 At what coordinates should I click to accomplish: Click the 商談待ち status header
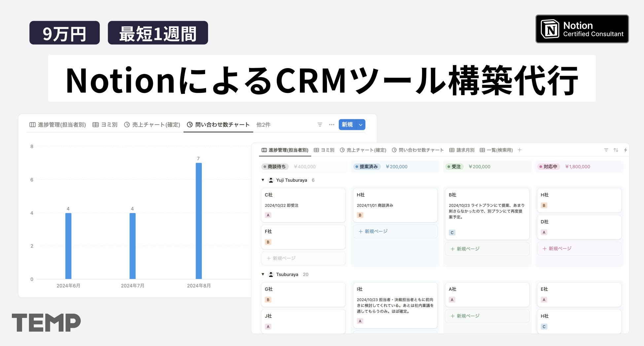pyautogui.click(x=275, y=167)
